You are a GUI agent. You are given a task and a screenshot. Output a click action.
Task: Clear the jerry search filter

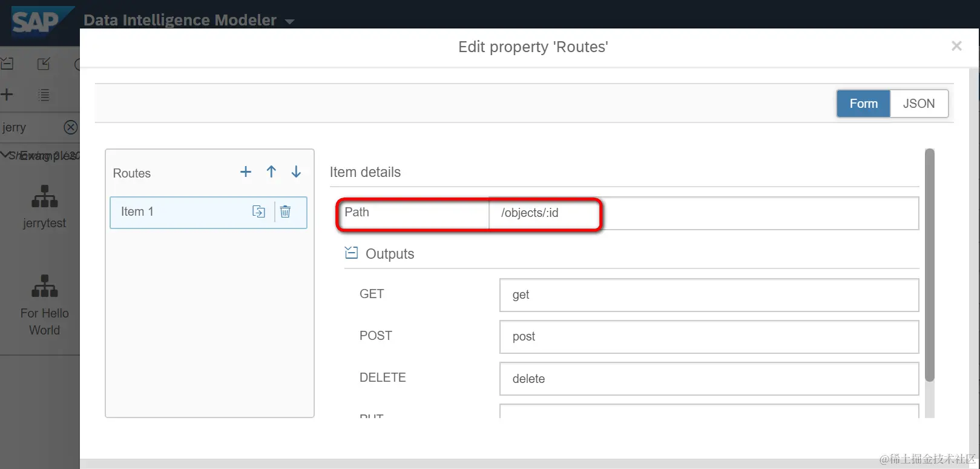pos(71,127)
